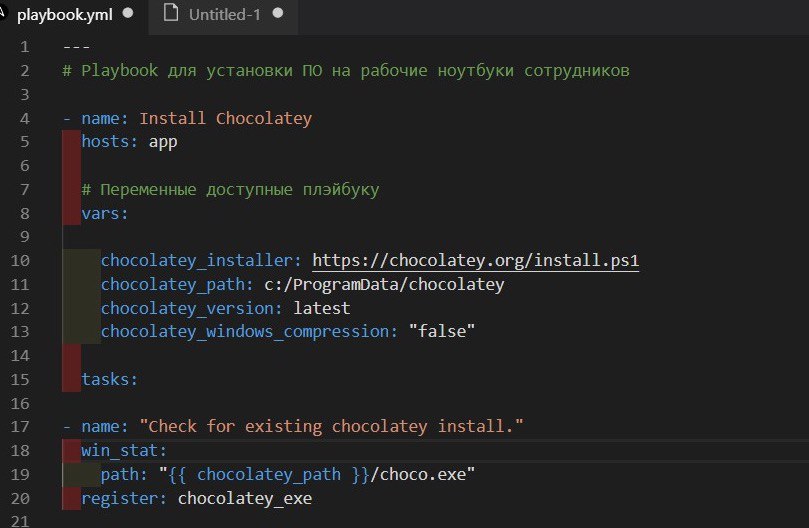809x528 pixels.
Task: Click the '/choco.exe' text
Action: tap(418, 474)
